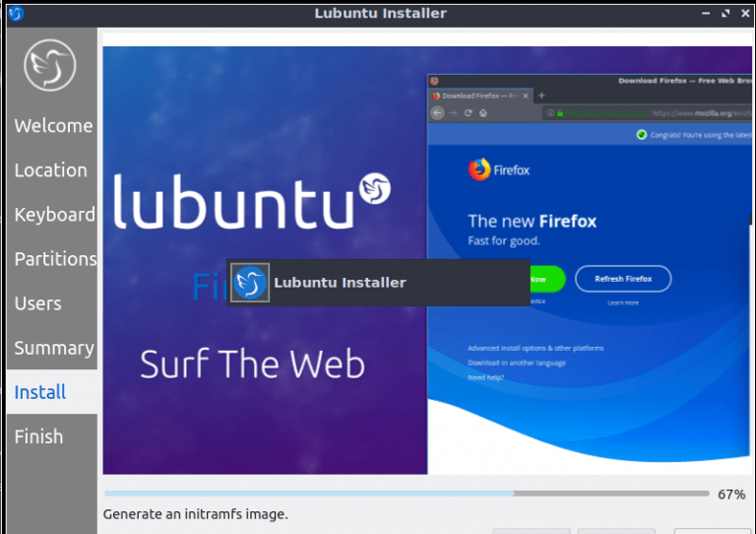Click the Lubuntu hummingbird logo in sidebar
This screenshot has width=756, height=534.
[50, 65]
